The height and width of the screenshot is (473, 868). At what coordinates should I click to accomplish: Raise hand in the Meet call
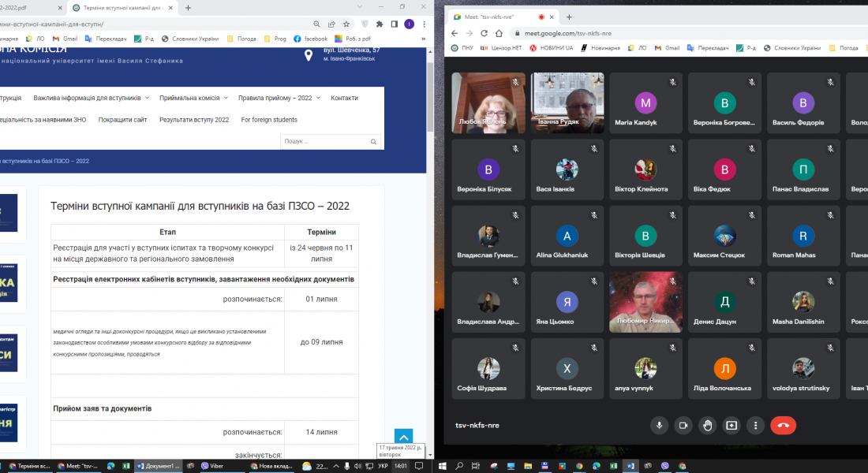pyautogui.click(x=708, y=425)
